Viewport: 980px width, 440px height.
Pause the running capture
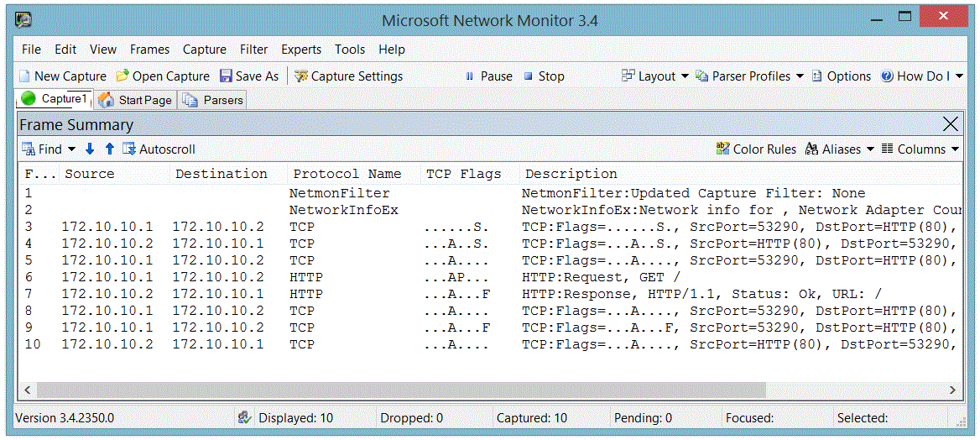[x=489, y=76]
